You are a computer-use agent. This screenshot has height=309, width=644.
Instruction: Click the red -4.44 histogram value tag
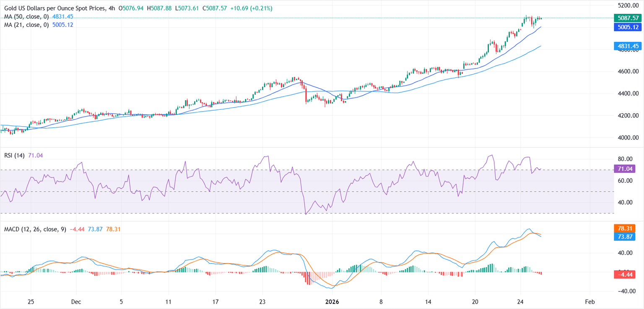[x=627, y=275]
